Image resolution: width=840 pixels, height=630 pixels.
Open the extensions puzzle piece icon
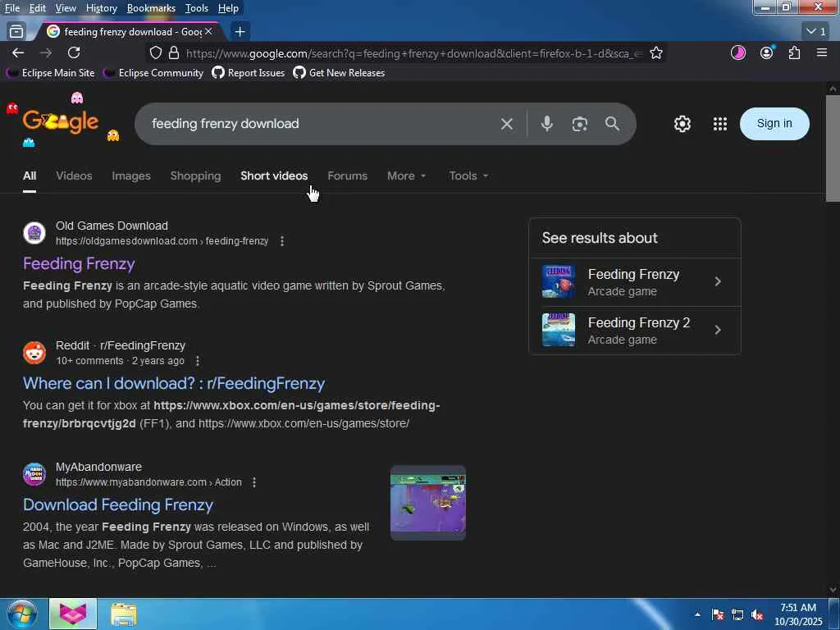(x=794, y=52)
